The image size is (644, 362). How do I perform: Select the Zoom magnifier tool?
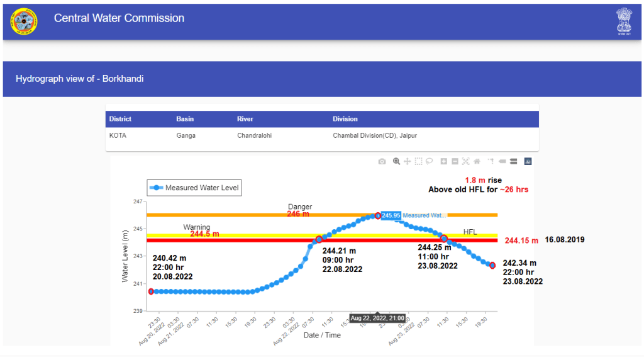click(396, 162)
